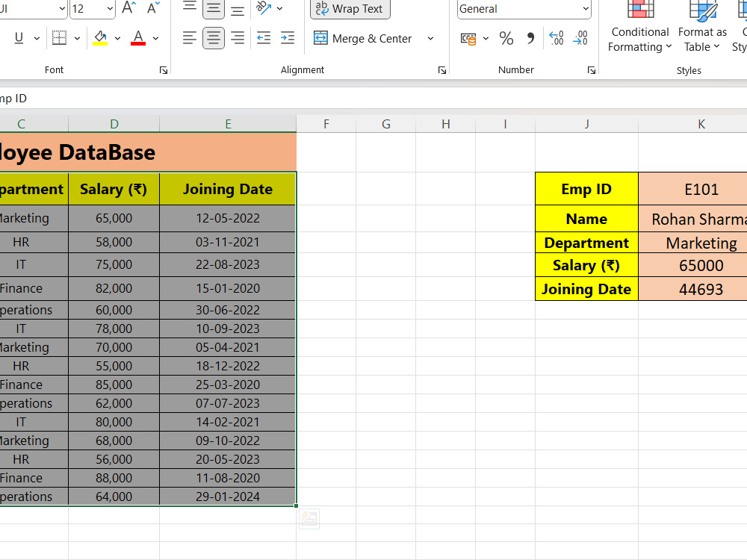
Task: Click the Borders icon
Action: pos(59,38)
